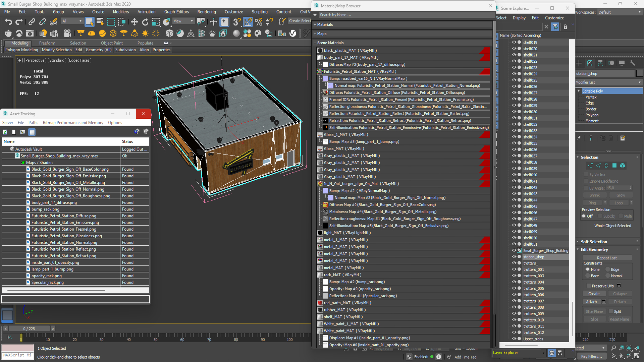The width and height of the screenshot is (644, 362).
Task: Activate the Select and Rotate tool
Action: pyautogui.click(x=145, y=22)
